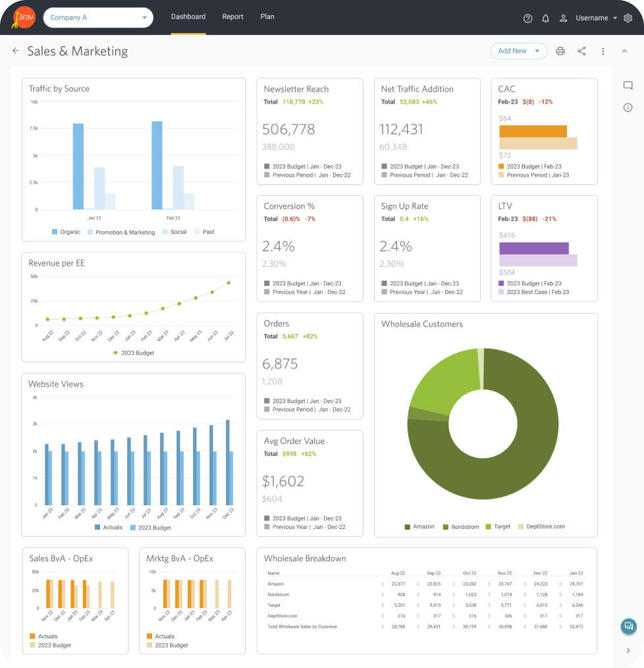Image resolution: width=644 pixels, height=668 pixels.
Task: Open the settings gear icon
Action: [628, 18]
